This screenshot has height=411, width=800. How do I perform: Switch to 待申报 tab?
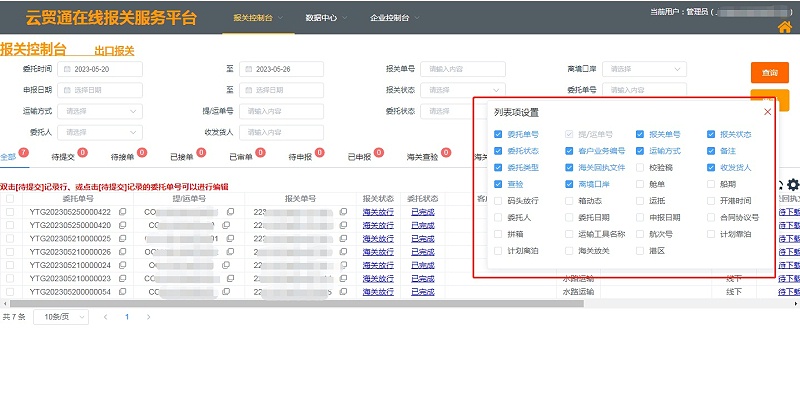300,157
